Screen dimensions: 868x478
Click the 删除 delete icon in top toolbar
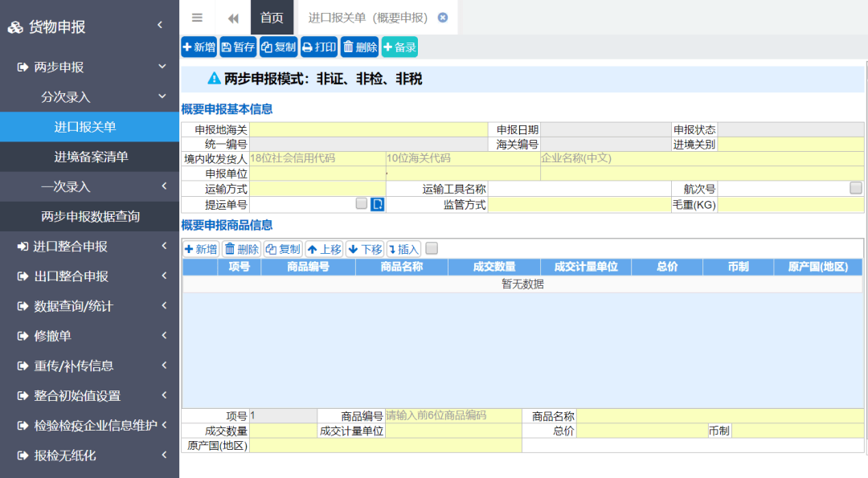point(358,47)
